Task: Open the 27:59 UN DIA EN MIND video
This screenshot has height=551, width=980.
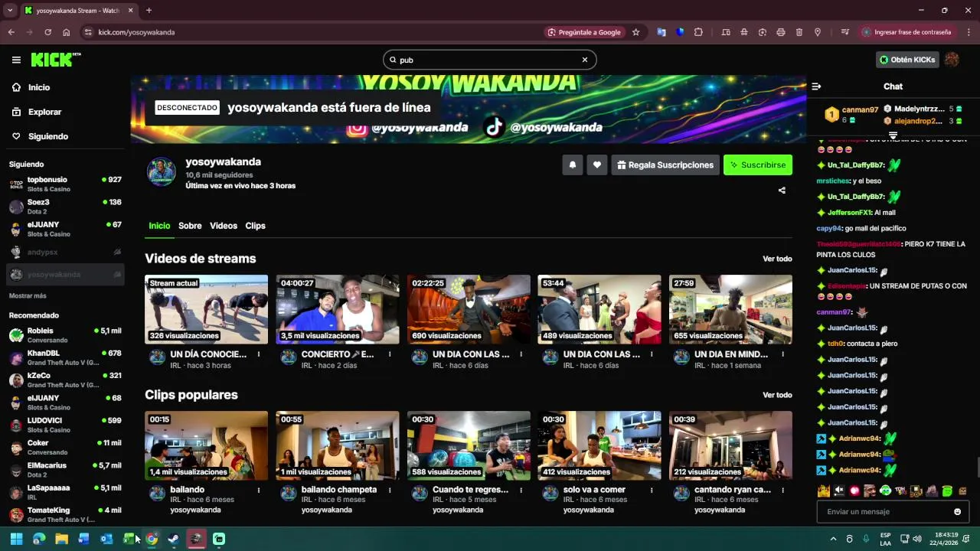Action: click(730, 309)
